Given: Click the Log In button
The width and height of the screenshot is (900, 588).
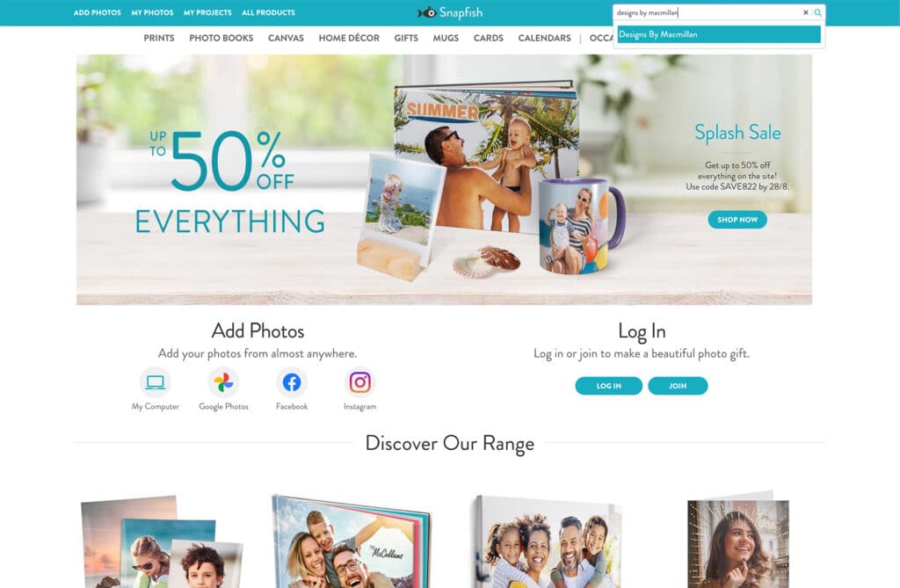Looking at the screenshot, I should coord(608,386).
